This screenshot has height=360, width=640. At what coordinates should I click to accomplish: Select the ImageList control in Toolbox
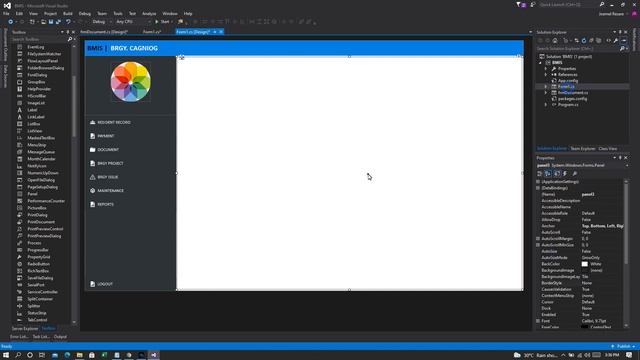pyautogui.click(x=36, y=103)
